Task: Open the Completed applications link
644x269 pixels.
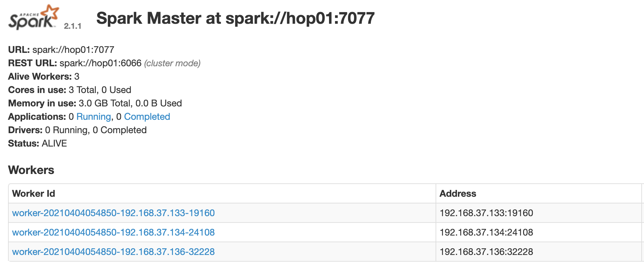Action: click(147, 117)
